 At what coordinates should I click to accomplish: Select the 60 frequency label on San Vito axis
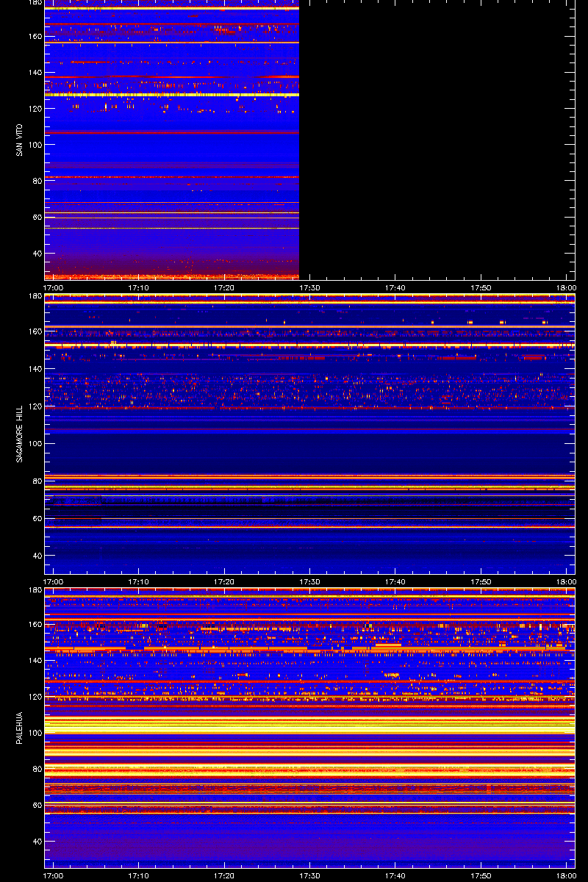coord(37,218)
